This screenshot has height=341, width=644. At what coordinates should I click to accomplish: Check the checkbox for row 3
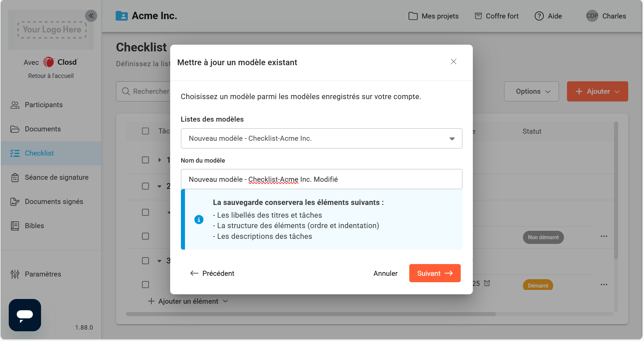click(x=145, y=261)
